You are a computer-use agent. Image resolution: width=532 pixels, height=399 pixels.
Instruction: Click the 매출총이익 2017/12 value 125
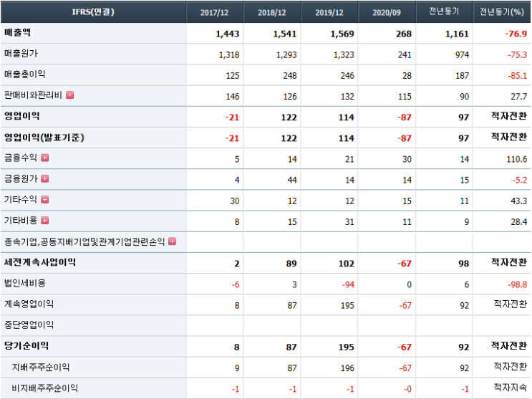click(x=233, y=76)
